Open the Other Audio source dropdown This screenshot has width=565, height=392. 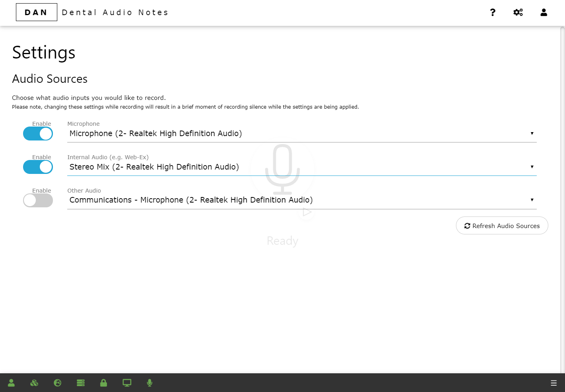[302, 200]
